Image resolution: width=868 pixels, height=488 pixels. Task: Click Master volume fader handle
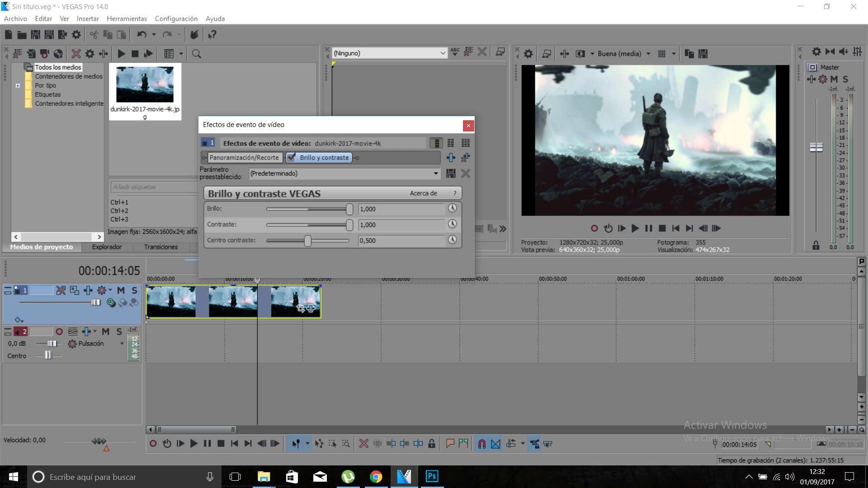[816, 147]
